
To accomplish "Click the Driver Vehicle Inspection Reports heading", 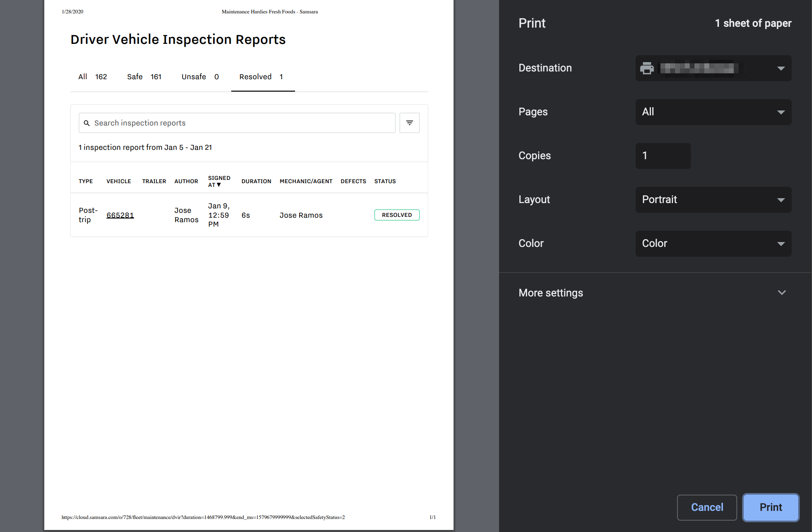I will pos(178,39).
